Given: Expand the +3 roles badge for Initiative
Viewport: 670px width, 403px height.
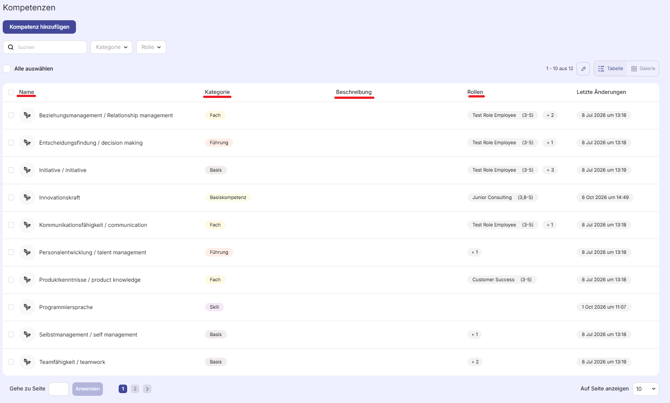Looking at the screenshot, I should [x=550, y=170].
